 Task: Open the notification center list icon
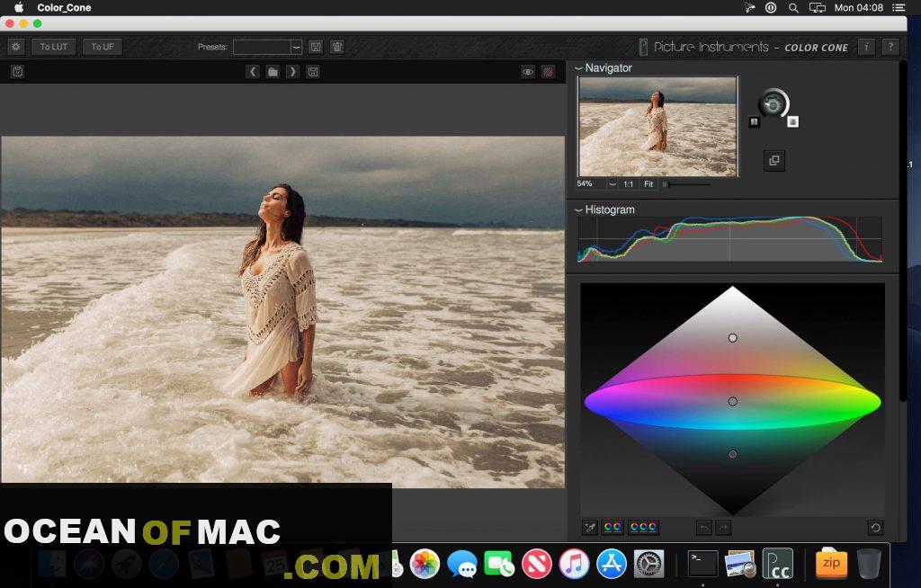click(899, 7)
